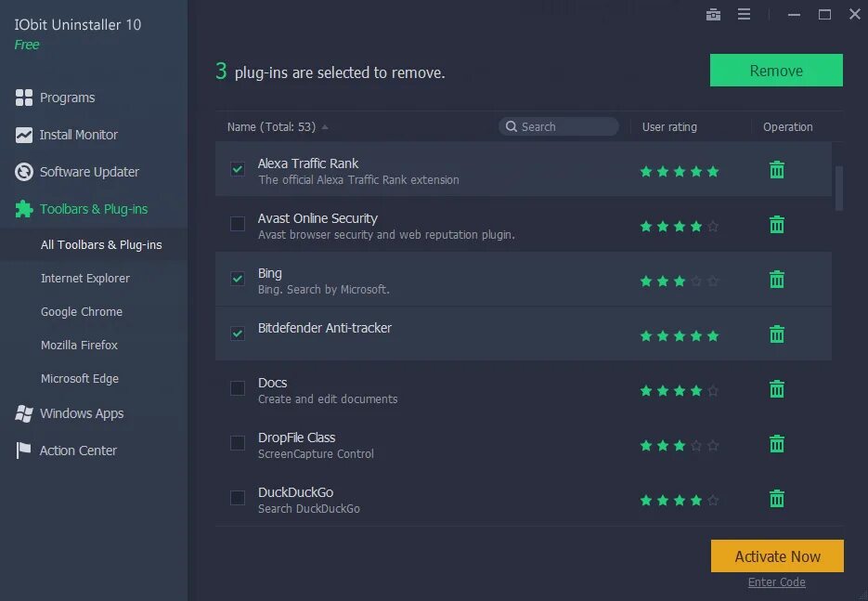This screenshot has width=868, height=601.
Task: Click Bing star rating
Action: tap(680, 281)
